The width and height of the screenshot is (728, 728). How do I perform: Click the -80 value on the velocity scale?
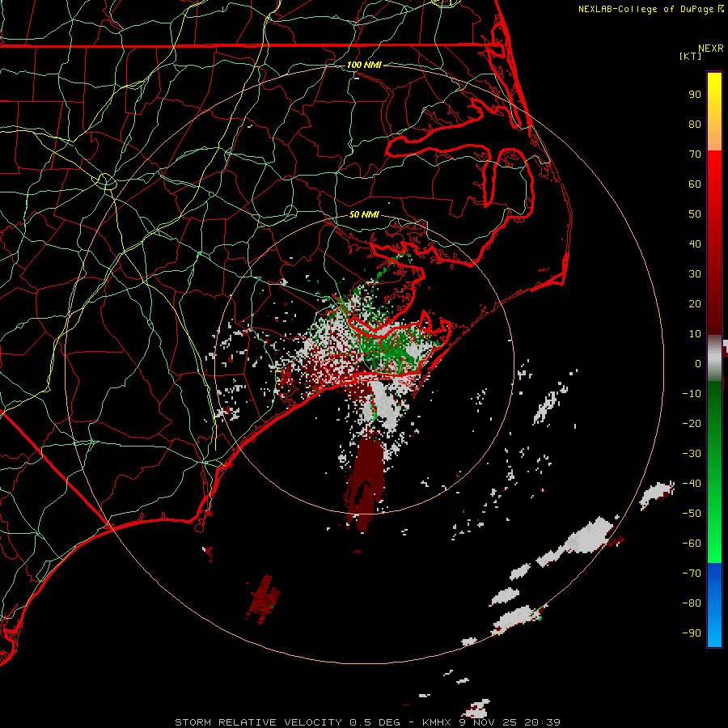(x=692, y=603)
